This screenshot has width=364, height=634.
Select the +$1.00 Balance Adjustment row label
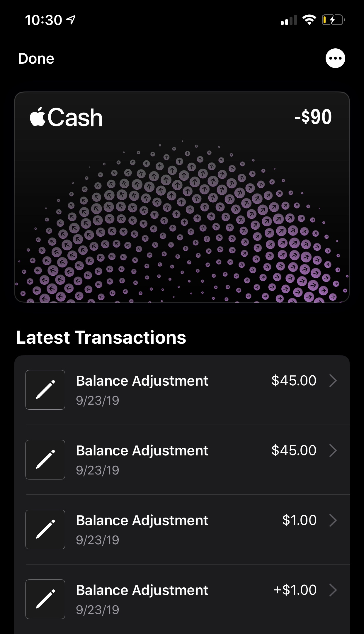point(142,590)
